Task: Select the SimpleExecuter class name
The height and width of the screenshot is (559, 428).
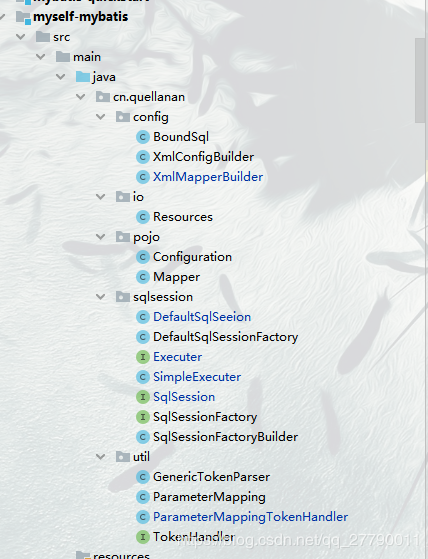Action: pyautogui.click(x=197, y=377)
